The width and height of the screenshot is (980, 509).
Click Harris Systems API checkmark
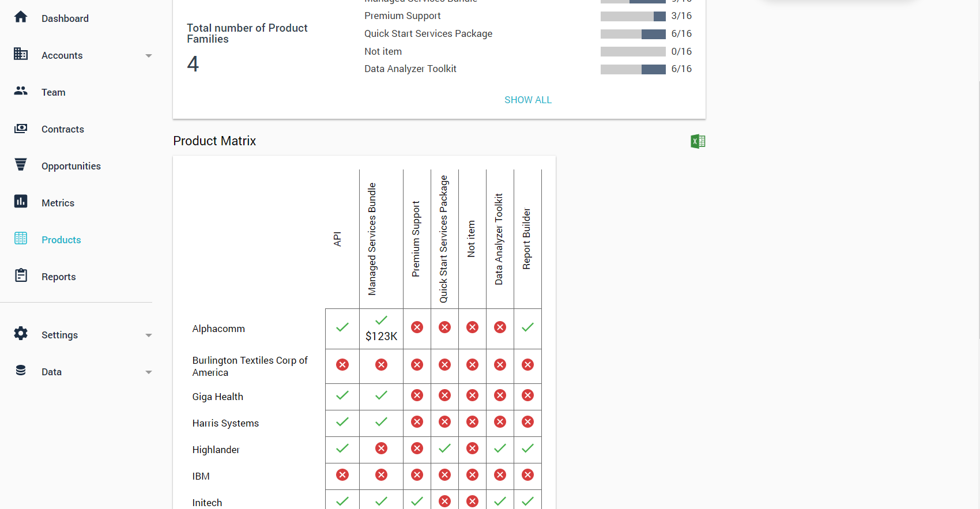coord(342,422)
